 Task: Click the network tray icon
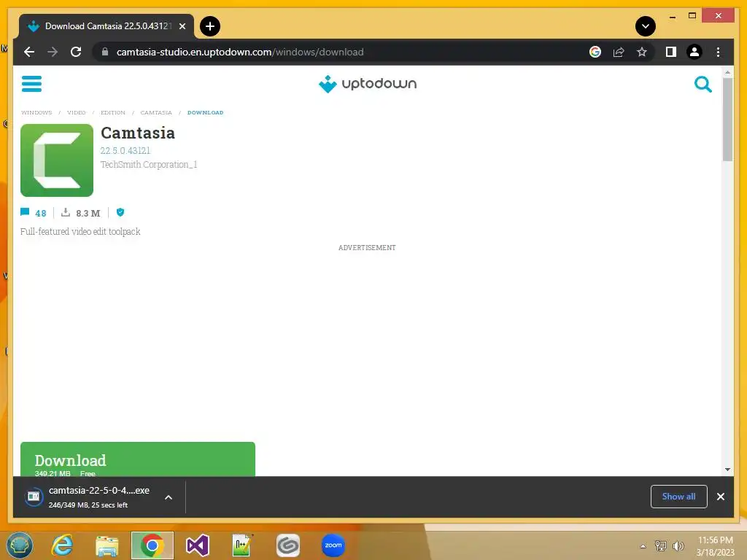660,545
